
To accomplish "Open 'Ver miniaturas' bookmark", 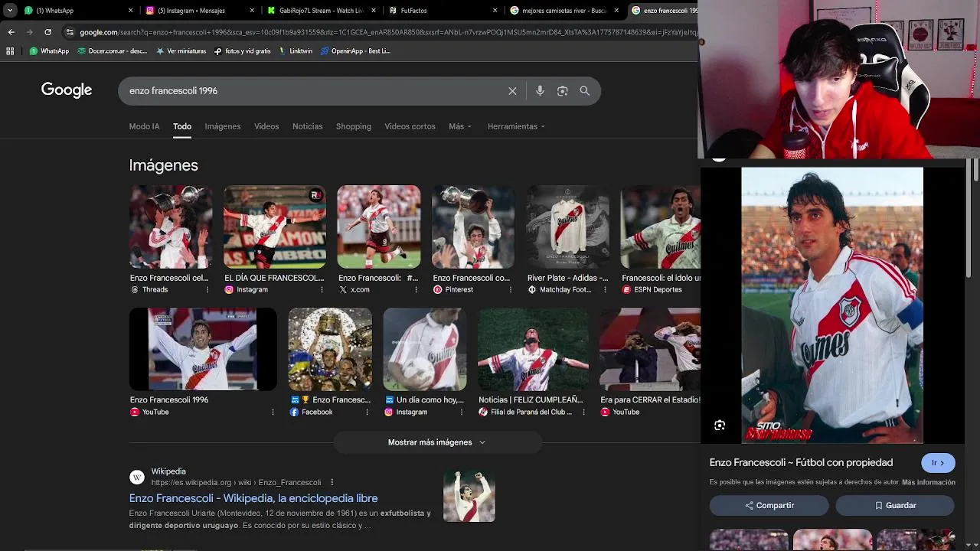I will click(181, 51).
